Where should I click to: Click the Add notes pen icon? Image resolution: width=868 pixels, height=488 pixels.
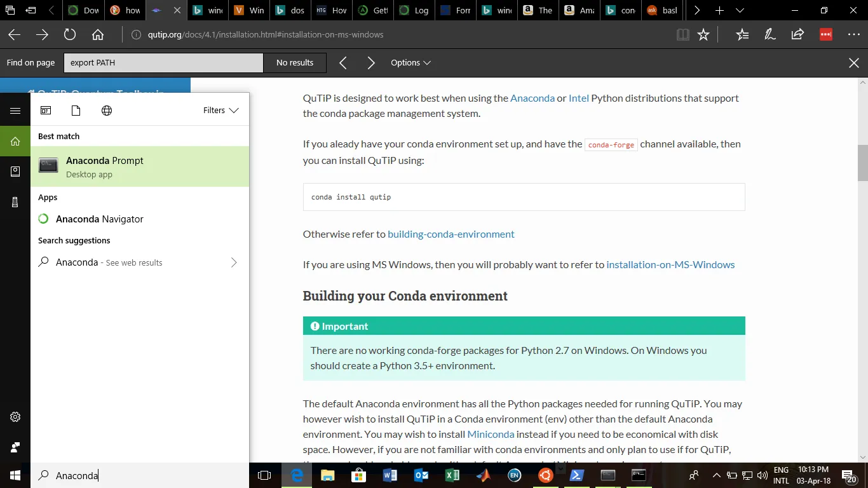point(770,35)
